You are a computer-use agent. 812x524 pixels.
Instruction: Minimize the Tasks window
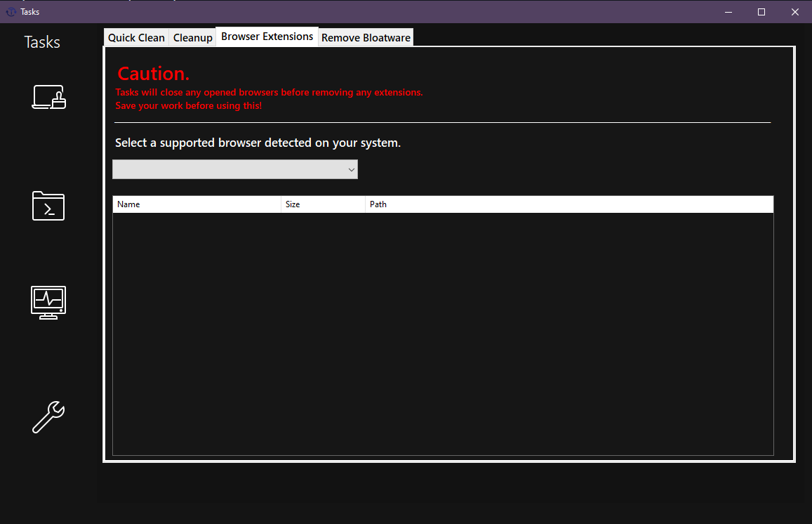tap(728, 12)
